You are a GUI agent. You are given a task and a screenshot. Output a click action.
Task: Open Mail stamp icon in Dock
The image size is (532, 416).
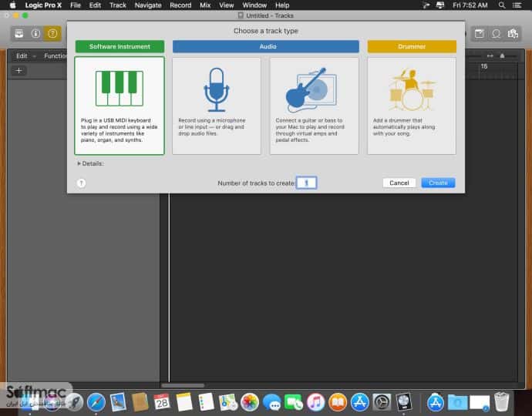(118, 402)
